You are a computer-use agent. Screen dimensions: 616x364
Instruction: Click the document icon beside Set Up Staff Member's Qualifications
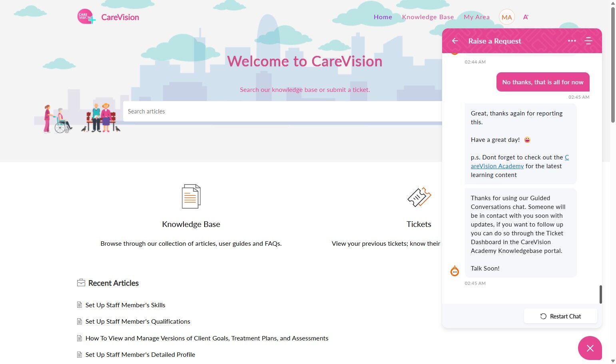(79, 321)
